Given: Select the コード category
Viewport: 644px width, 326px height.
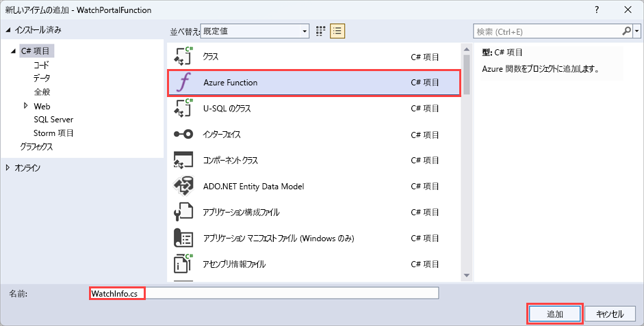Looking at the screenshot, I should tap(41, 65).
